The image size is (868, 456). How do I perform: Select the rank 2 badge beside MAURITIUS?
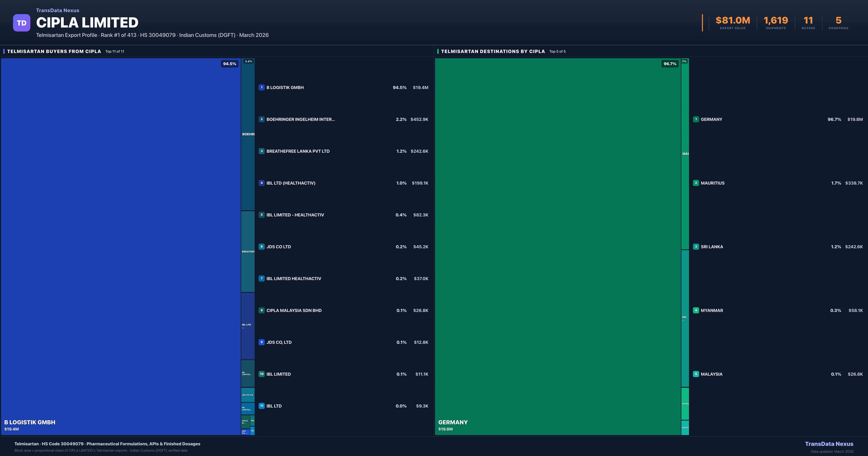pyautogui.click(x=696, y=183)
